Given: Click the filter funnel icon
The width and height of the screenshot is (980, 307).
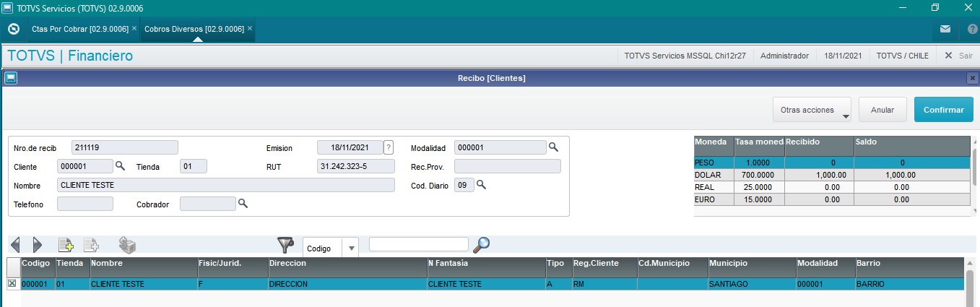Looking at the screenshot, I should pos(287,246).
